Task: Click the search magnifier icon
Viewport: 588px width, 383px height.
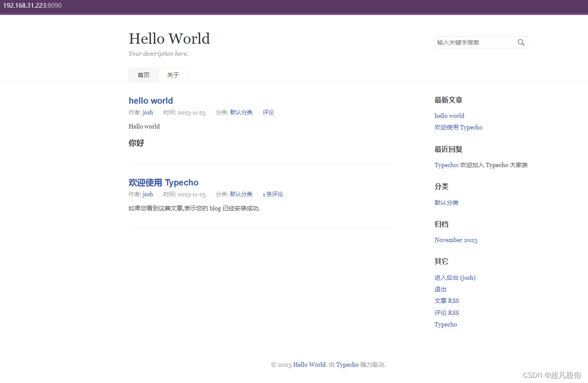Action: pyautogui.click(x=521, y=42)
